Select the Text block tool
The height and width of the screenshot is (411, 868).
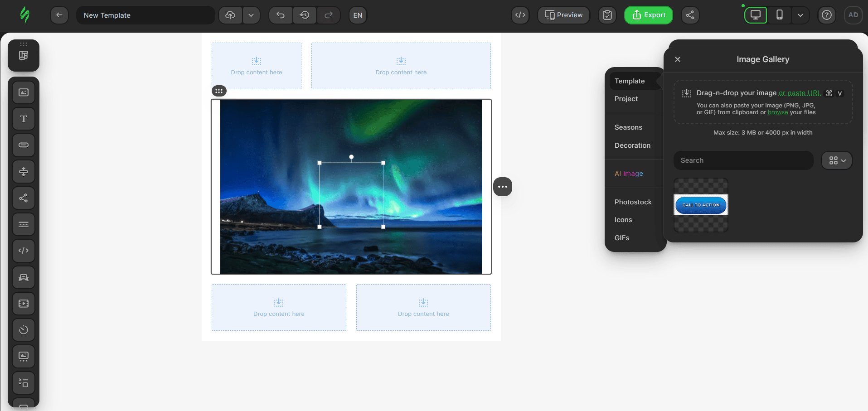(24, 119)
